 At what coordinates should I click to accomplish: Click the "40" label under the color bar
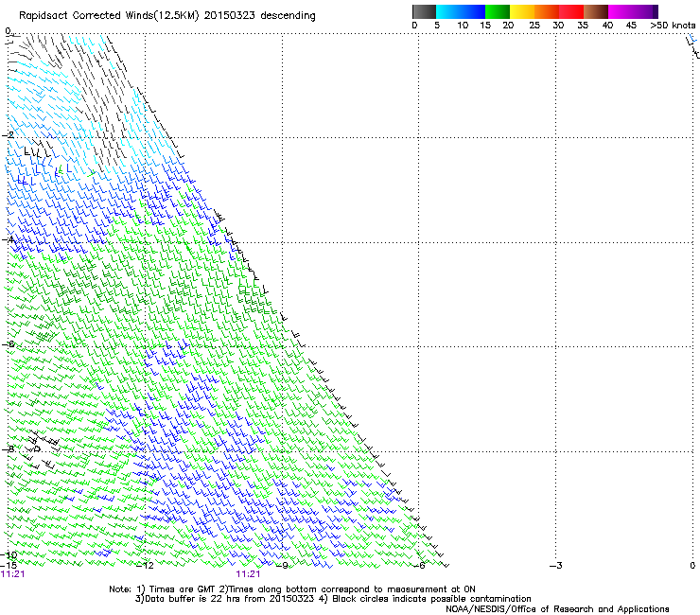[607, 26]
